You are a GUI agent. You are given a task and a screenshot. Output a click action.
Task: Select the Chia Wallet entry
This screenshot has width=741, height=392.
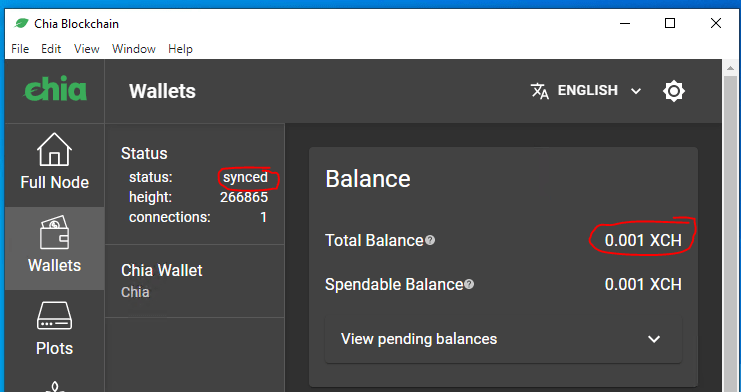coord(194,281)
